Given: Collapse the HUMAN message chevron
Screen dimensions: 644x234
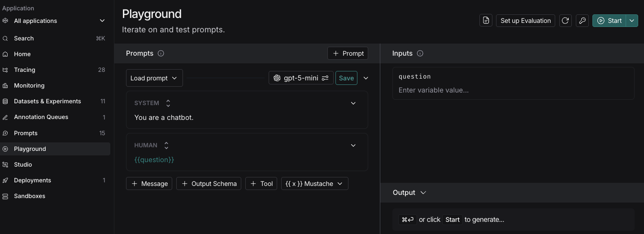Looking at the screenshot, I should 353,146.
